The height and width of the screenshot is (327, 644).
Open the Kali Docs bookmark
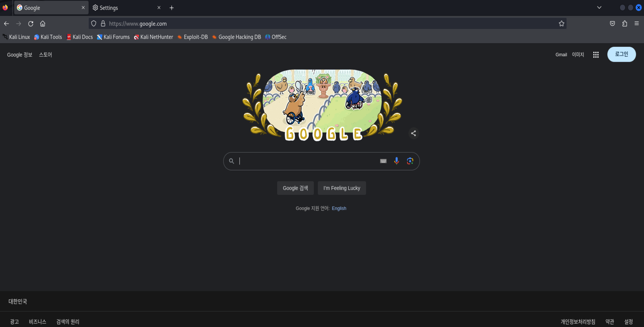coord(79,37)
